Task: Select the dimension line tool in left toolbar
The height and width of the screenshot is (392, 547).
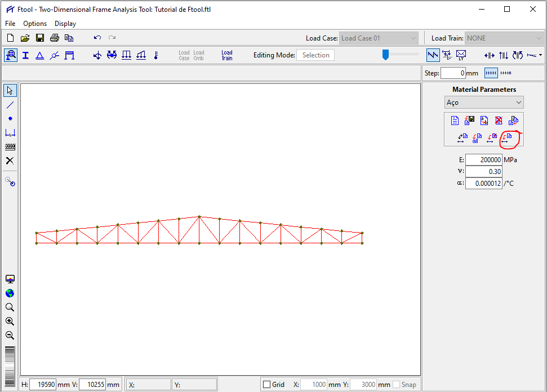Action: click(10, 133)
